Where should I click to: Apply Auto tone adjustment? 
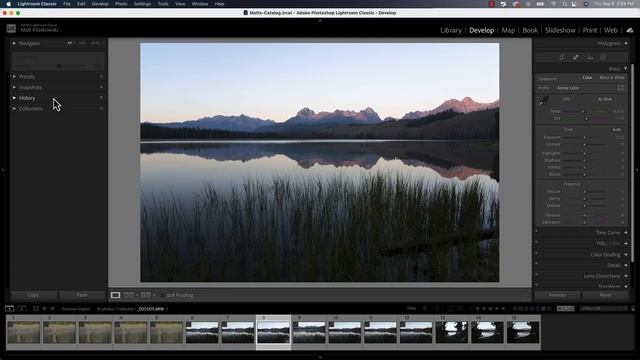pyautogui.click(x=617, y=129)
